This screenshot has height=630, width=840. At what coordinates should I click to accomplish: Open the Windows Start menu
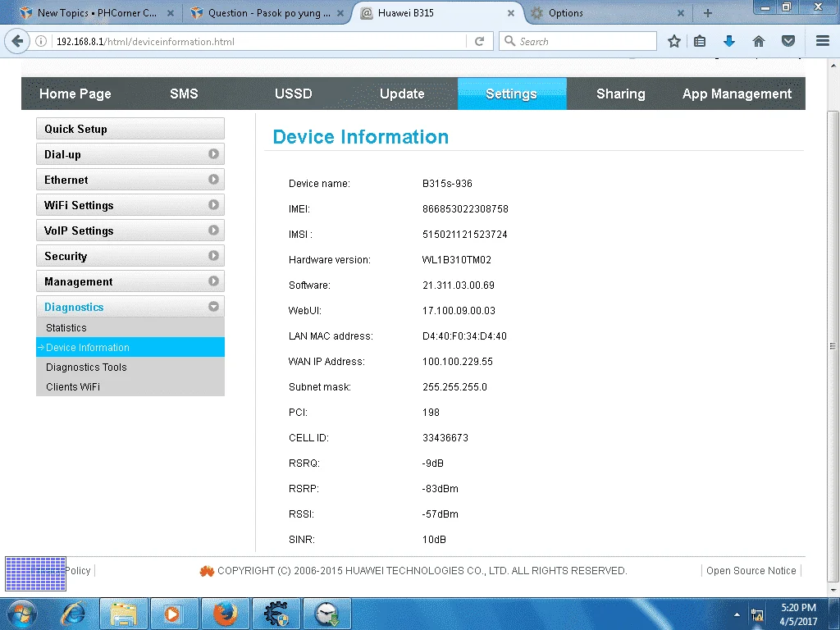point(22,614)
